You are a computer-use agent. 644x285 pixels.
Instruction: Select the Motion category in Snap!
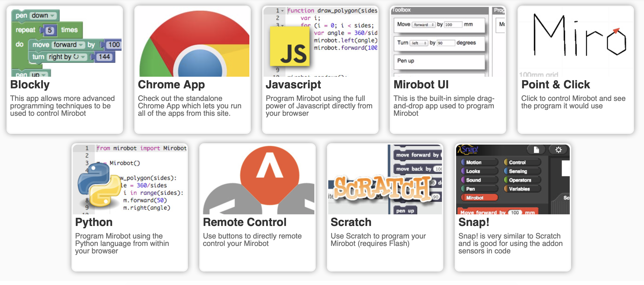click(x=480, y=163)
